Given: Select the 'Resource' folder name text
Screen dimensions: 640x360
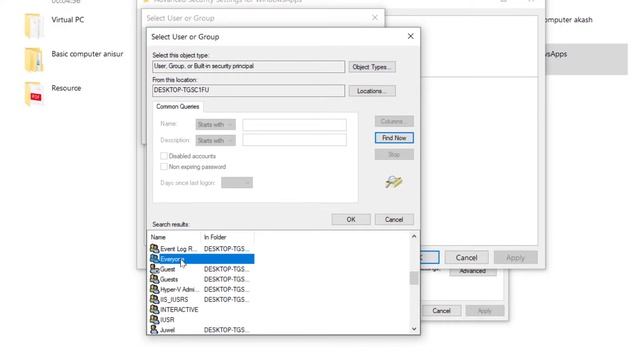Looking at the screenshot, I should pyautogui.click(x=66, y=88).
